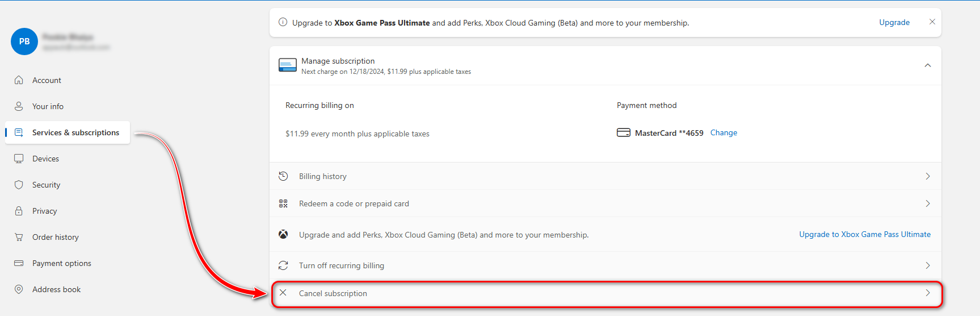Select Redeem a code or prepaid card
This screenshot has width=980, height=316.
point(354,203)
